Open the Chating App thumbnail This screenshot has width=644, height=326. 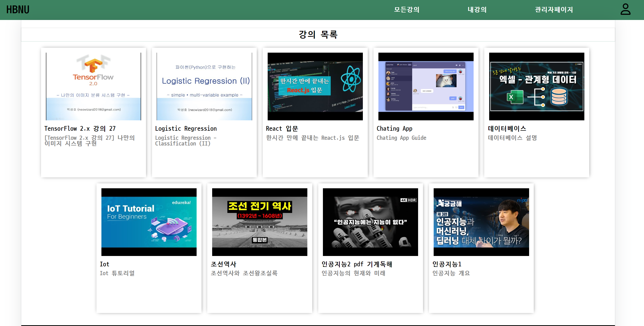click(426, 86)
